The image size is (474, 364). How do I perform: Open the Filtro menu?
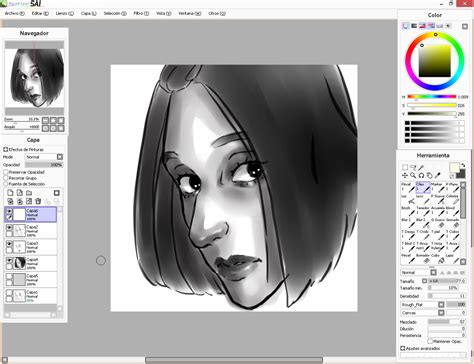141,13
